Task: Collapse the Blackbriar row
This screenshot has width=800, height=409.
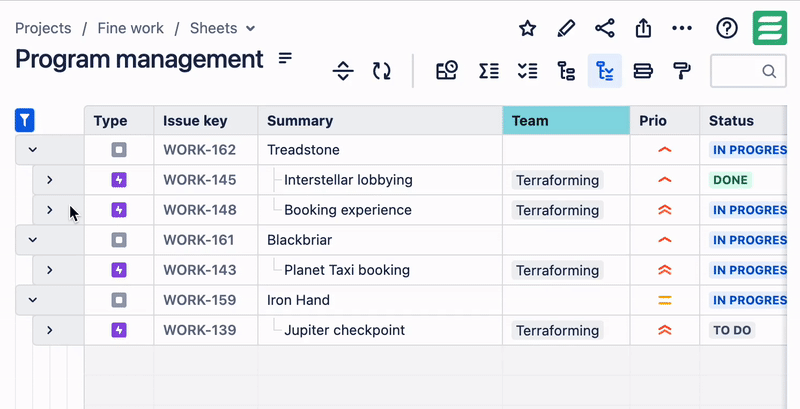Action: [x=33, y=240]
